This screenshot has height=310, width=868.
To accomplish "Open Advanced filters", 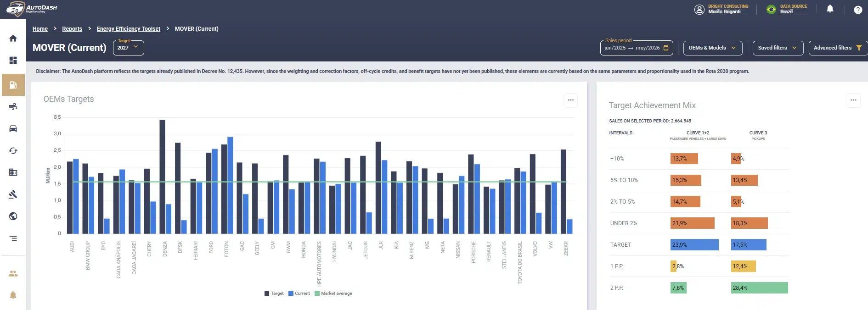I will (838, 48).
